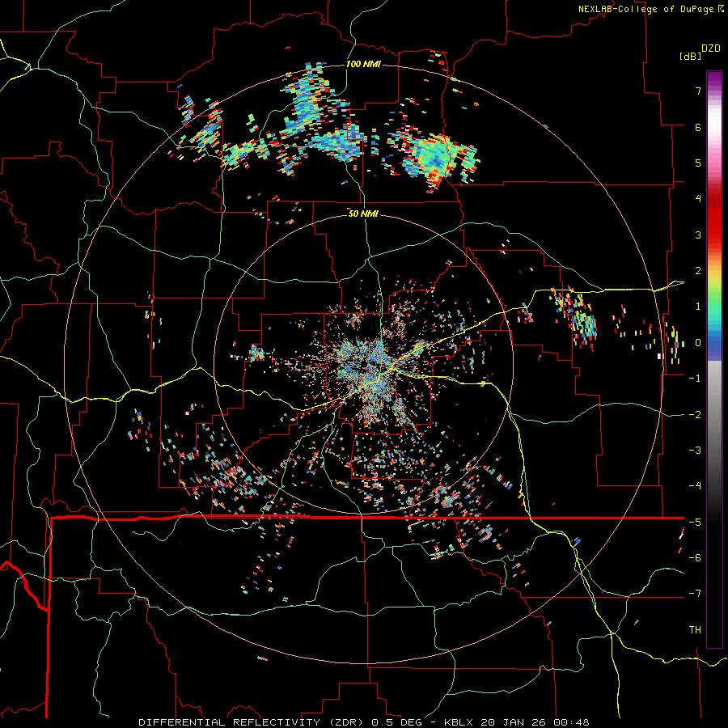Click the -5 value on color scale
This screenshot has height=728, width=728.
[695, 523]
